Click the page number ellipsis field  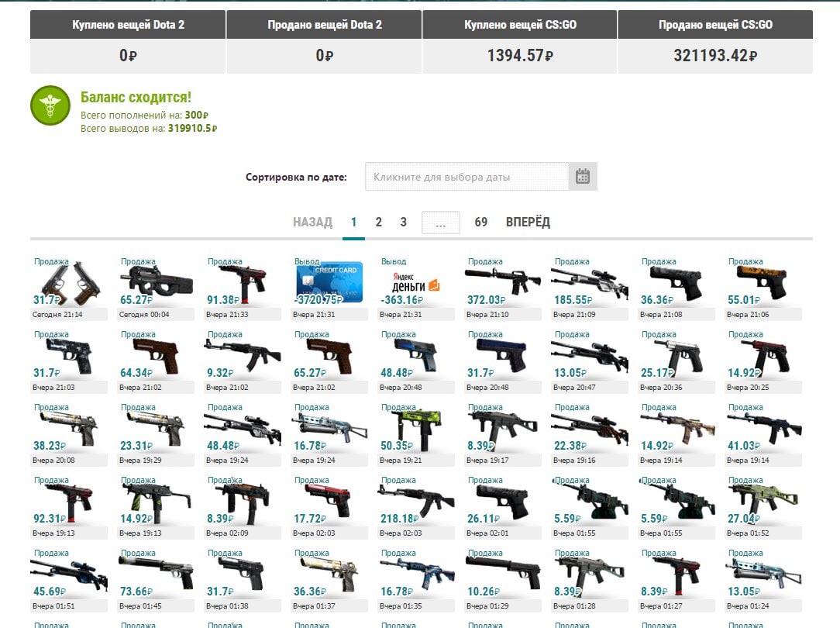point(440,223)
